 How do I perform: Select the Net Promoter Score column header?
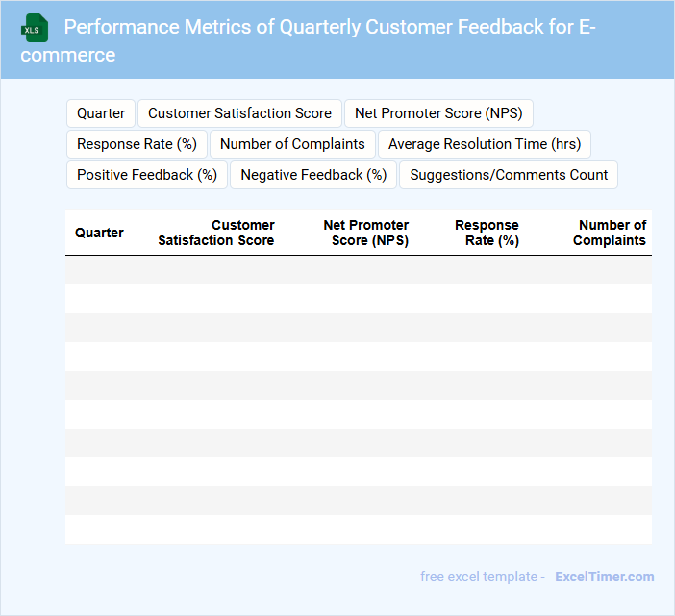[x=366, y=233]
